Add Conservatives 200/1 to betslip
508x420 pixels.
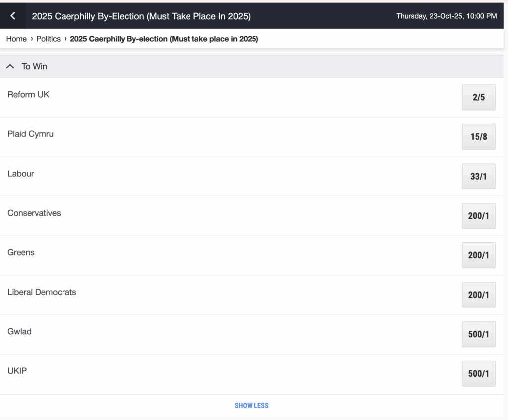478,216
